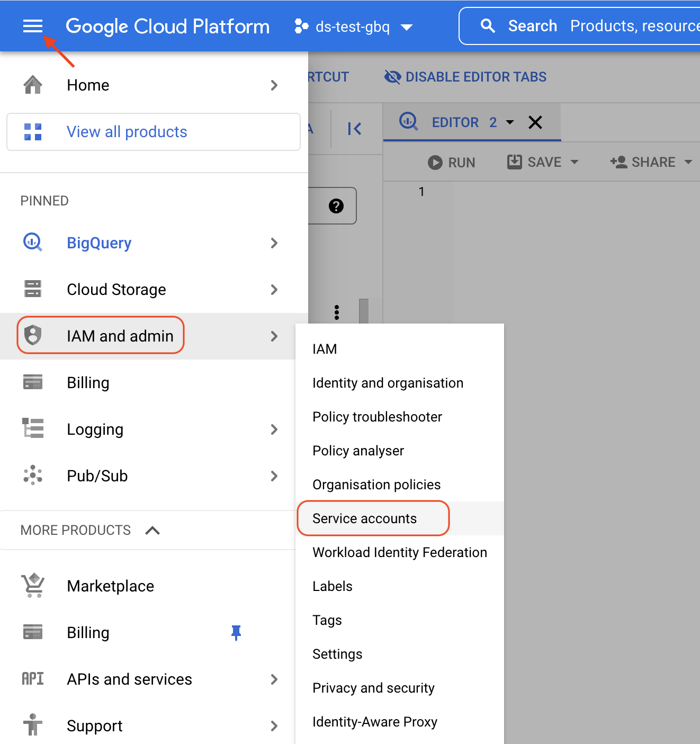The height and width of the screenshot is (744, 700).
Task: Open the three-dot more options menu
Action: point(337,312)
